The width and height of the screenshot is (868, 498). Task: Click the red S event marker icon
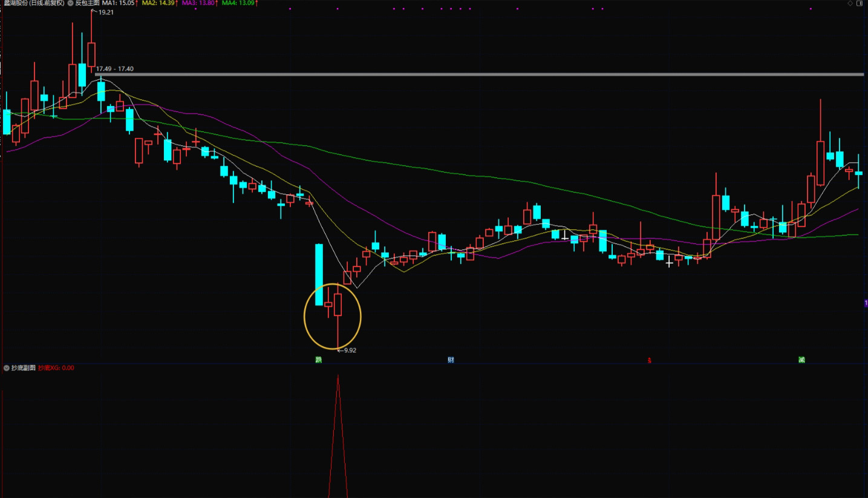click(x=650, y=360)
